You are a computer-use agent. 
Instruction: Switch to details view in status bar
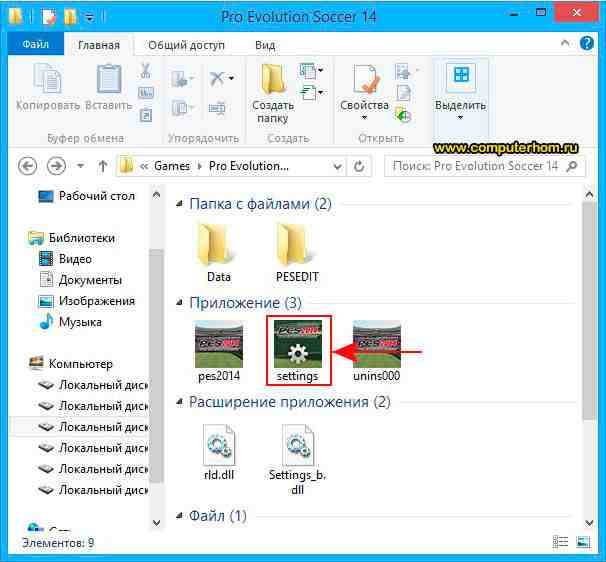pyautogui.click(x=560, y=542)
